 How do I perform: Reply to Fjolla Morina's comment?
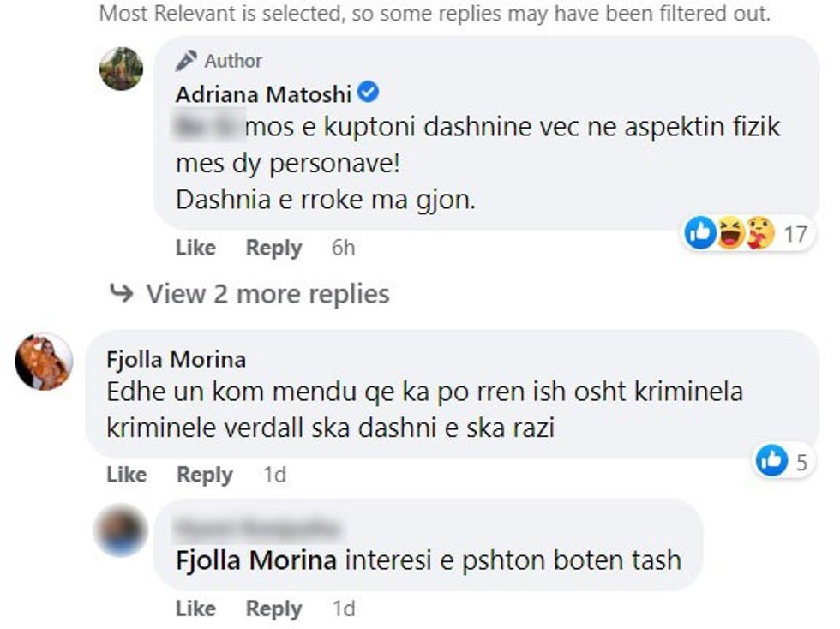pyautogui.click(x=206, y=474)
